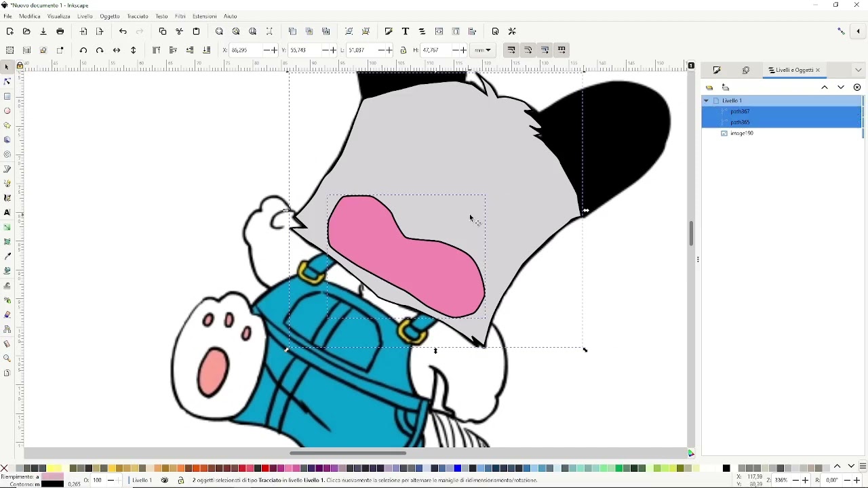868x488 pixels.
Task: Rotate selection 90° counter-clockwise
Action: 83,50
